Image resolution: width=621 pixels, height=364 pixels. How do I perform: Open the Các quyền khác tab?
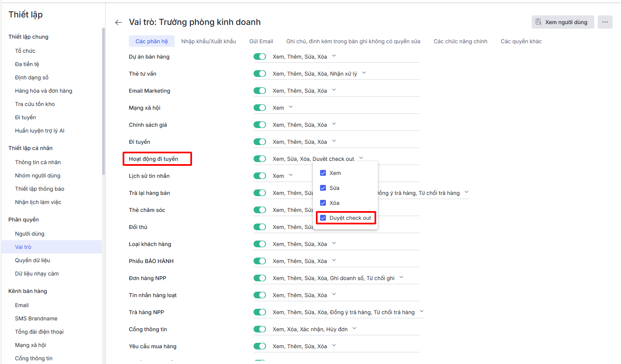click(521, 41)
